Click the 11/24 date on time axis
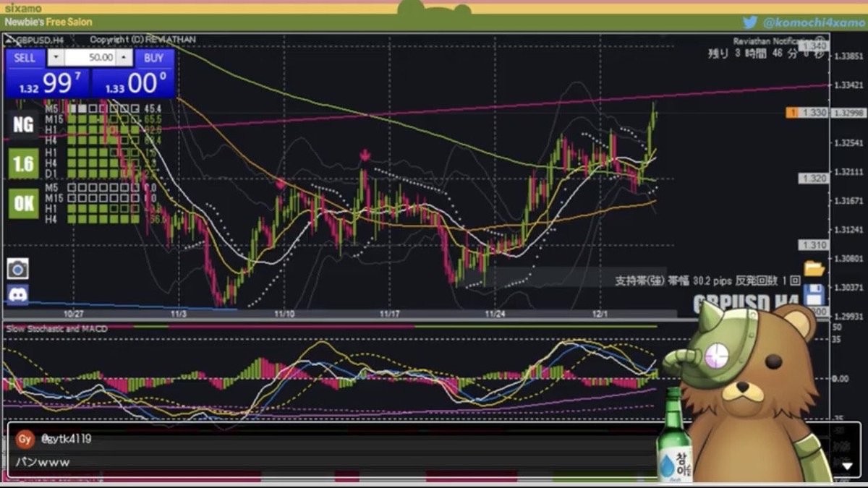 click(x=495, y=314)
